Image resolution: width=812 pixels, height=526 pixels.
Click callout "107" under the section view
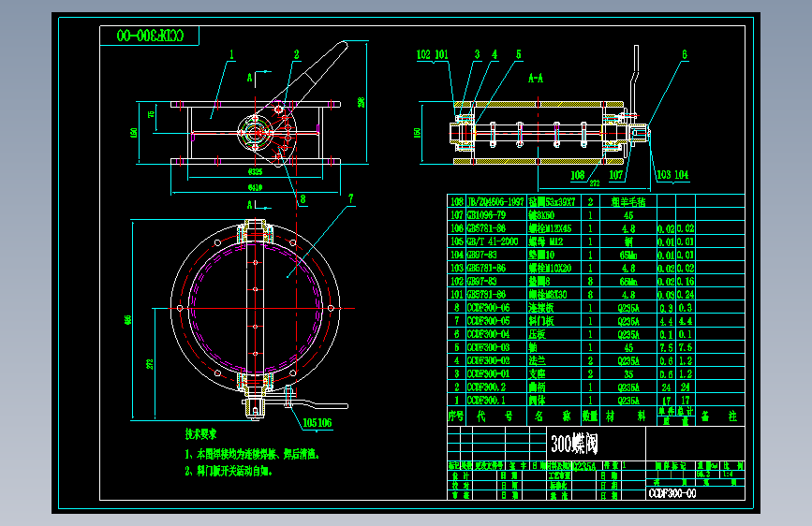615,175
